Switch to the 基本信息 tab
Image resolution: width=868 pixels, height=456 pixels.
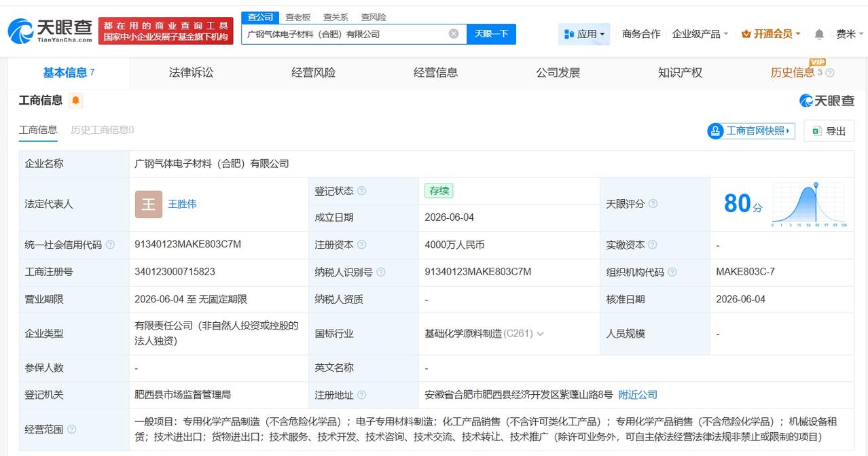point(69,73)
